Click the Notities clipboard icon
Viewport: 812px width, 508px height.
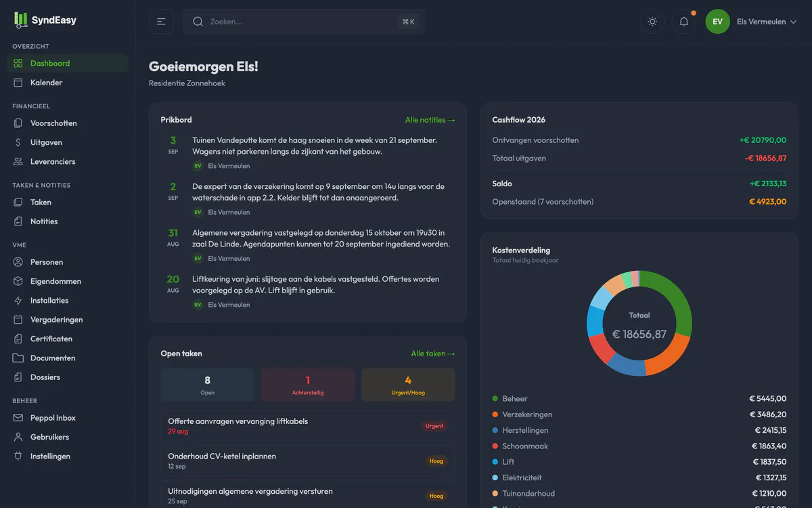pyautogui.click(x=18, y=221)
